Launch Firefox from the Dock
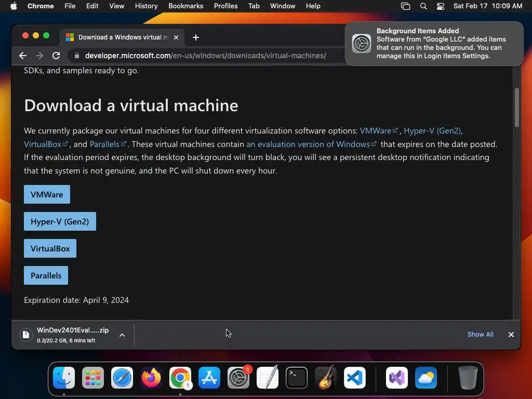The width and height of the screenshot is (532, 399). (x=151, y=378)
